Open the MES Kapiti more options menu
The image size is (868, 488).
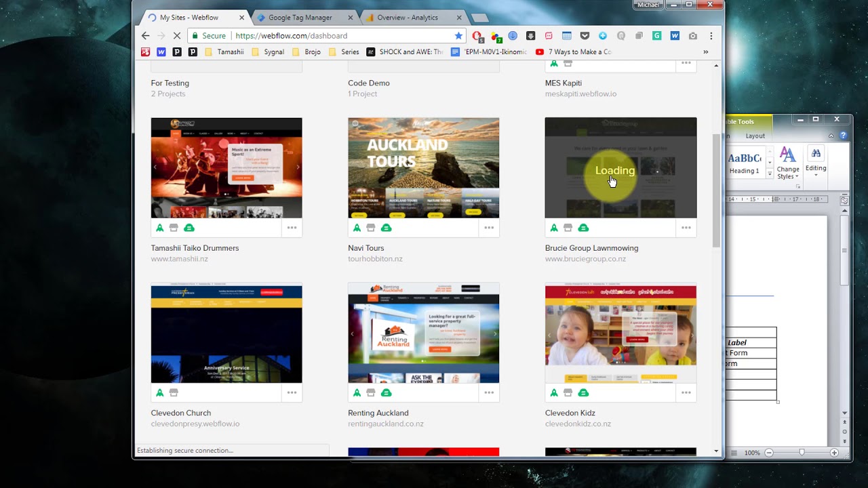tap(686, 63)
